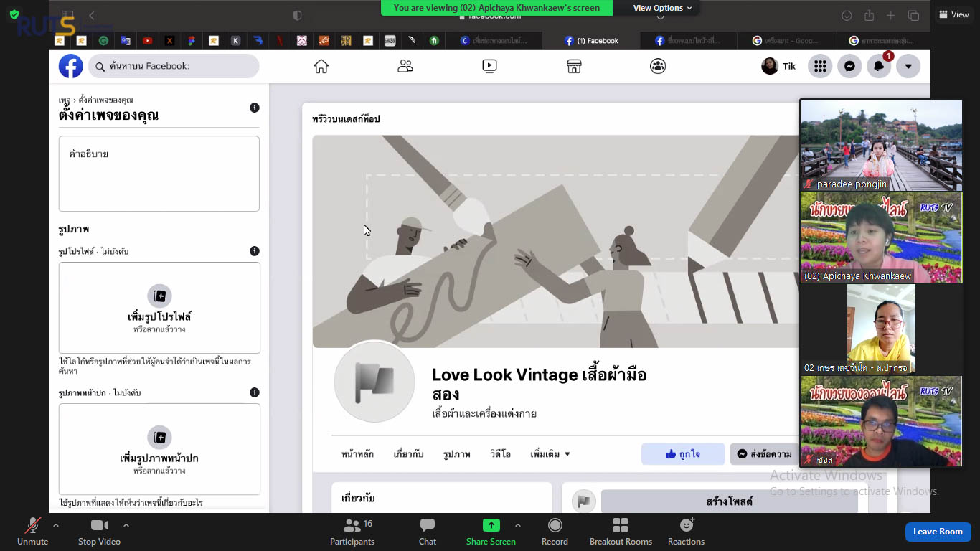
Task: Expand audio options caret next to Unmute
Action: 56,525
